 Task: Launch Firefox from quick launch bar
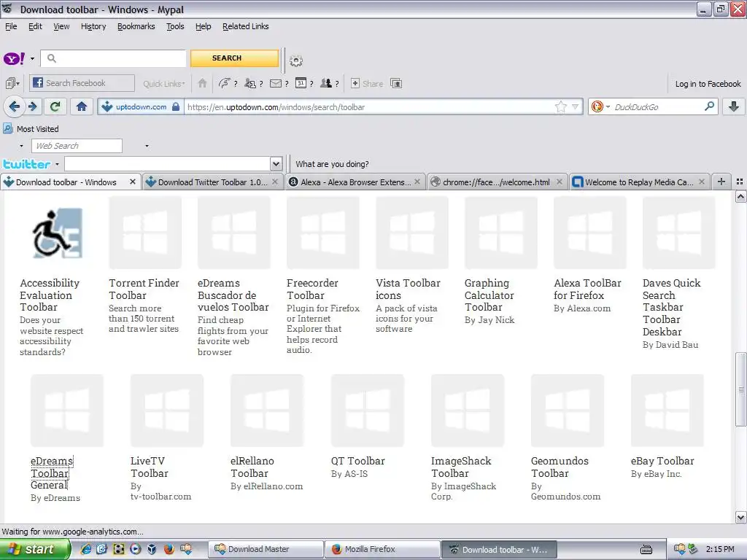coord(169,549)
